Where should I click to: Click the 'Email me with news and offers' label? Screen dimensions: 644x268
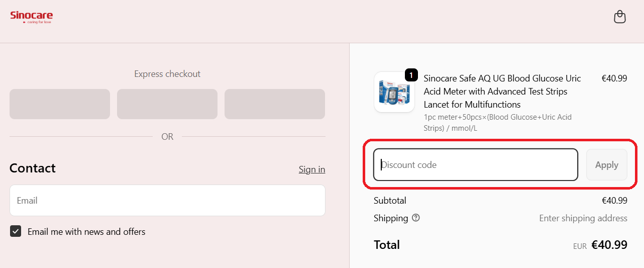pyautogui.click(x=86, y=232)
